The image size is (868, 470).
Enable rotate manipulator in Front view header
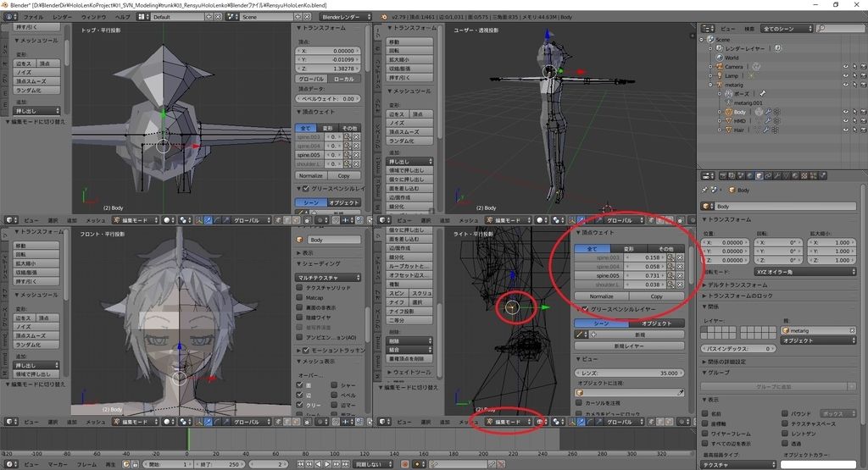pos(216,422)
